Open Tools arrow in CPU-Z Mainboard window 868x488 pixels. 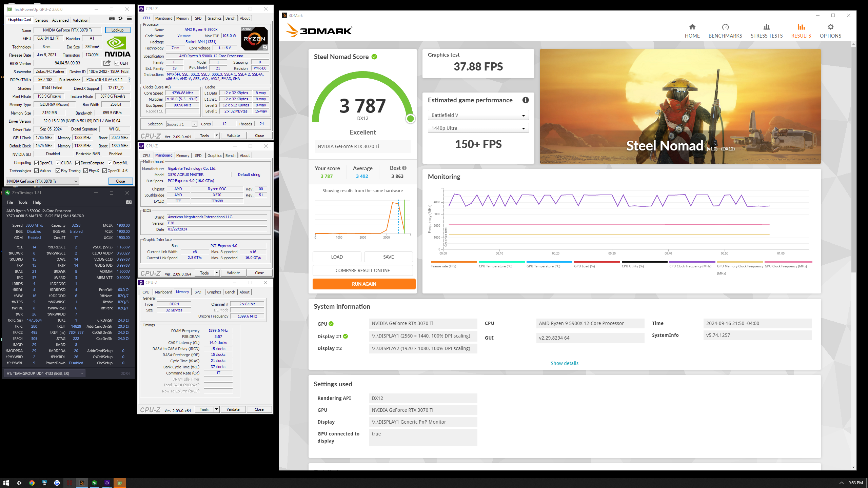(x=217, y=273)
